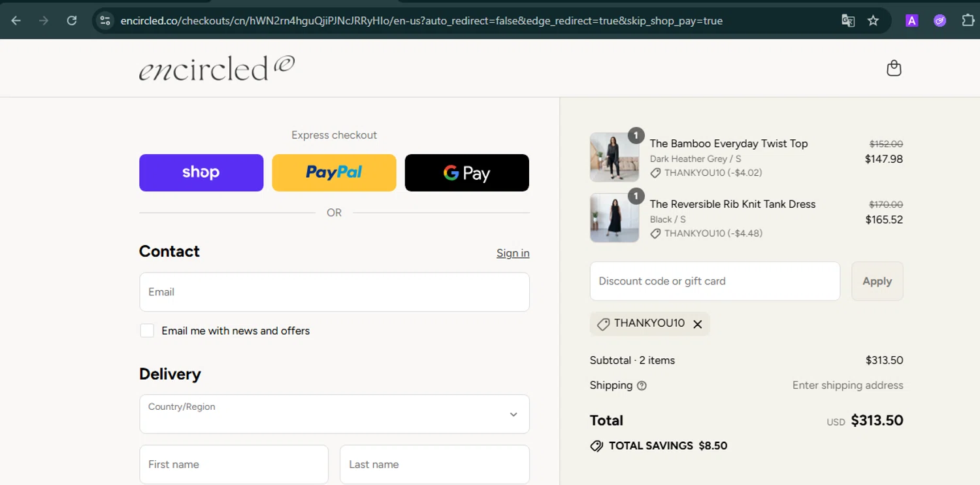Click the encircled store logo
This screenshot has height=485, width=980.
[217, 68]
